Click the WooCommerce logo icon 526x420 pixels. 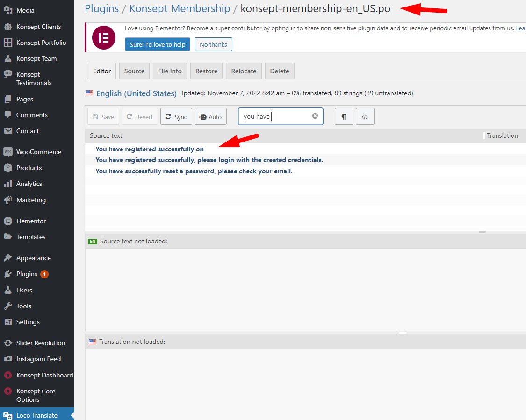coord(8,152)
